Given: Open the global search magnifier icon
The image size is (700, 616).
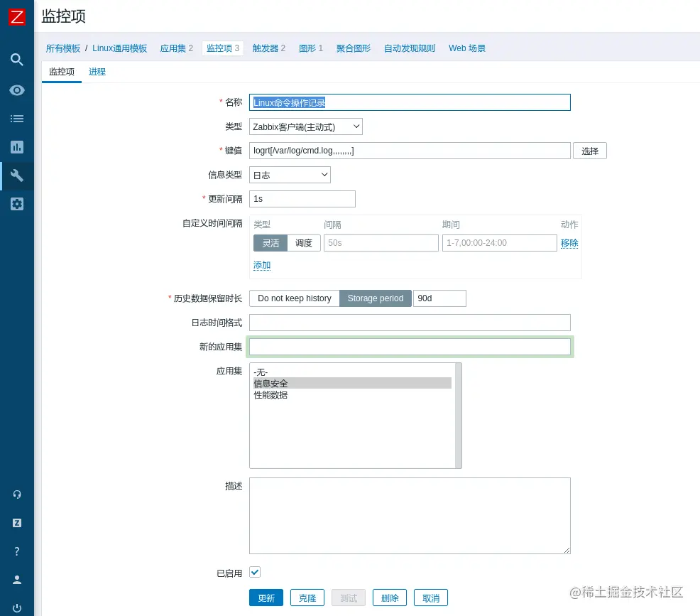Looking at the screenshot, I should click(16, 60).
